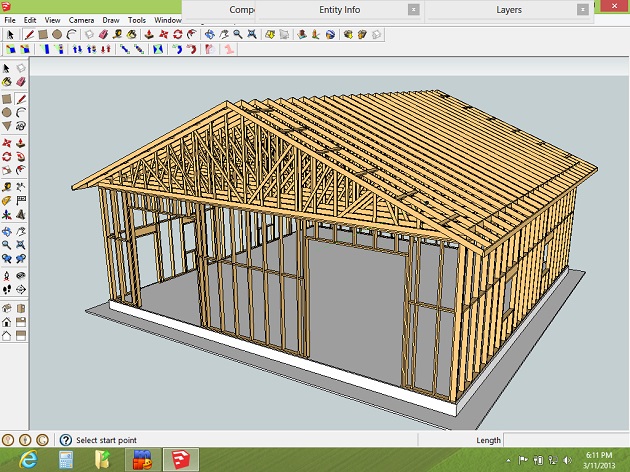The height and width of the screenshot is (472, 630).
Task: Select the Line pencil tool in top toolbar
Action: tap(29, 34)
